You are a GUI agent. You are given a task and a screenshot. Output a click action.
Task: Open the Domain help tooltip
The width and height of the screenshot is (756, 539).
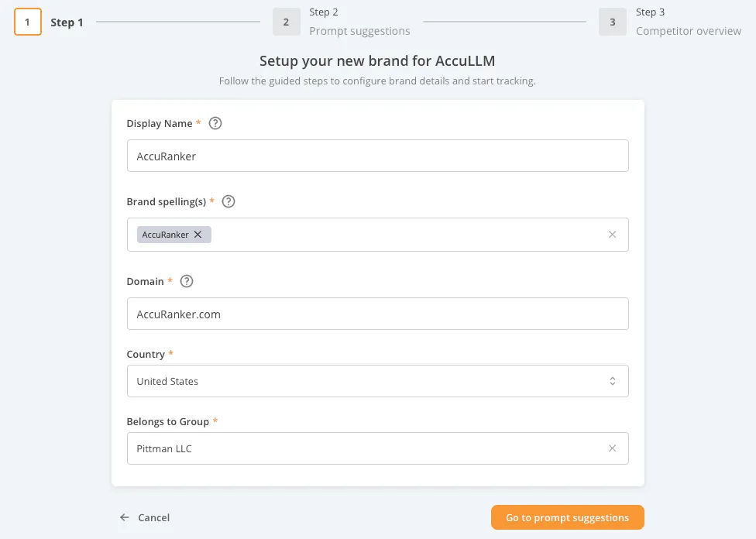(x=186, y=281)
